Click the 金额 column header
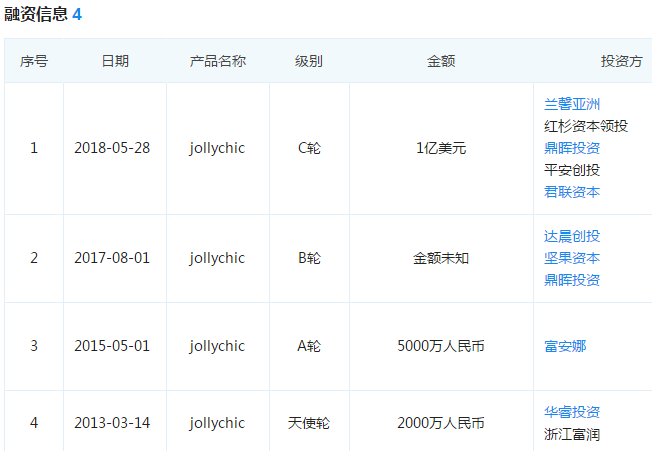 coord(441,61)
